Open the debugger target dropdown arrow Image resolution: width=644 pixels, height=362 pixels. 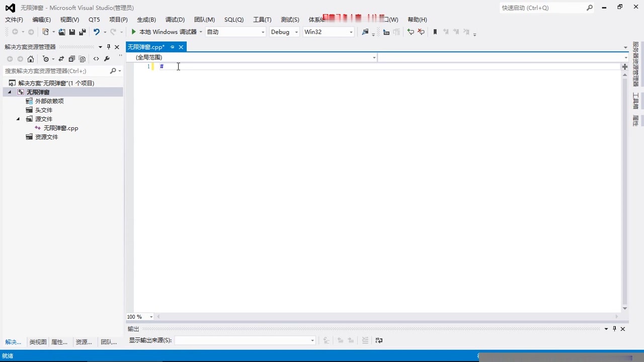(201, 32)
